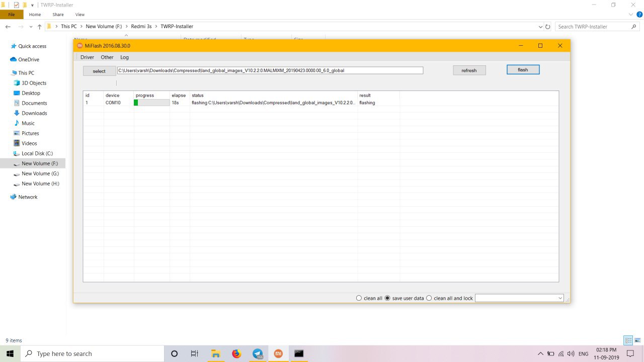Open the View tab in Explorer ribbon
The image size is (644, 362).
[80, 15]
